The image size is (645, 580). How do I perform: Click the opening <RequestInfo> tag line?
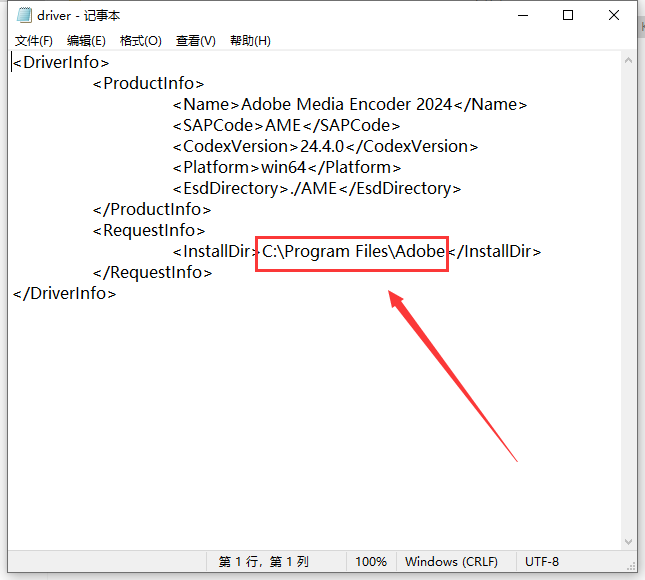click(148, 230)
